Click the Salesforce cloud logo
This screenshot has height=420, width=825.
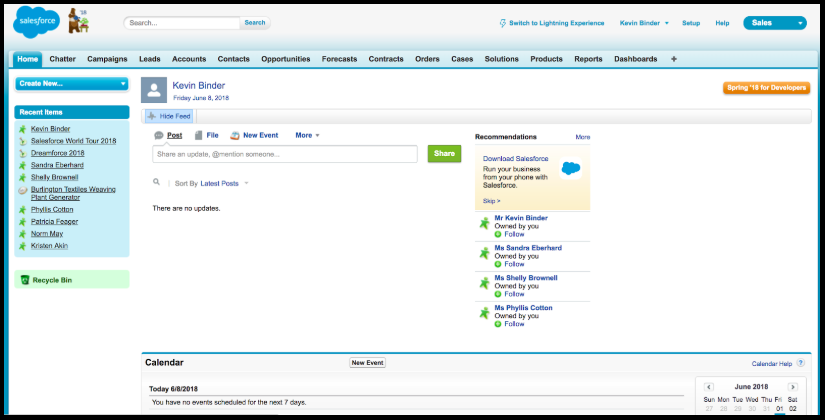[x=36, y=22]
